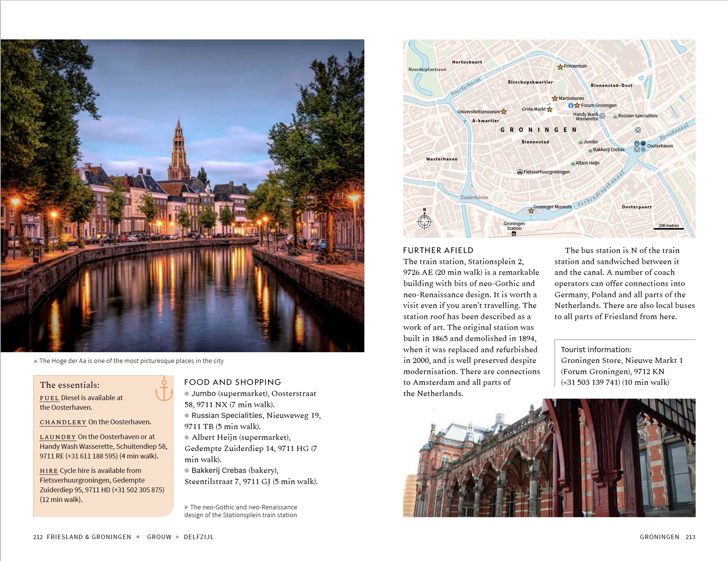Image resolution: width=728 pixels, height=561 pixels.
Task: Click the Grote Markt star on the map
Action: pyautogui.click(x=549, y=110)
